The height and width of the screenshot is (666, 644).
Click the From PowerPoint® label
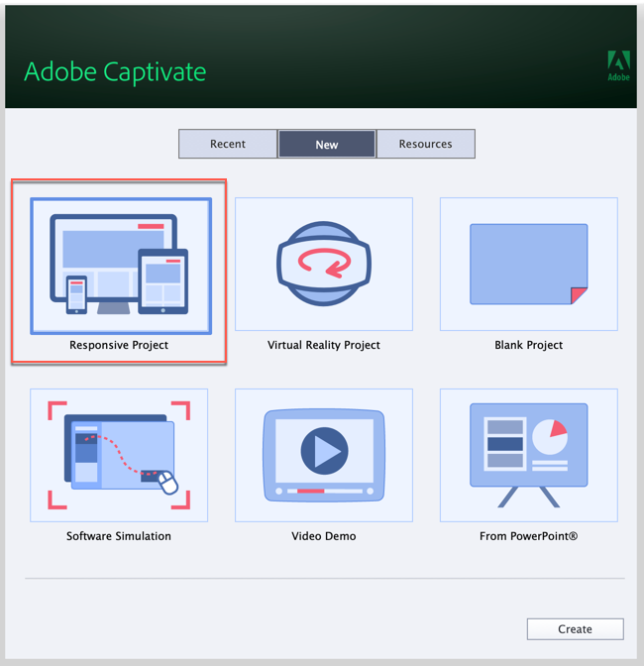pyautogui.click(x=529, y=536)
